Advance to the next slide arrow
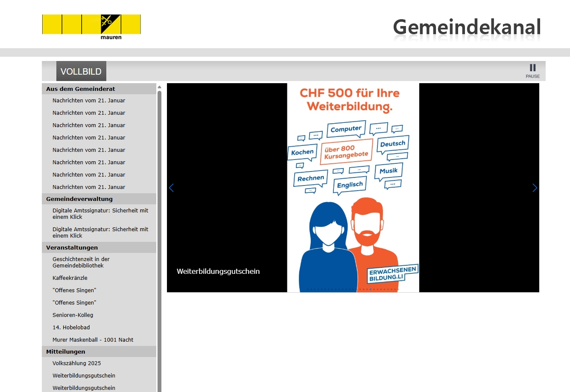The height and width of the screenshot is (392, 570). (535, 188)
